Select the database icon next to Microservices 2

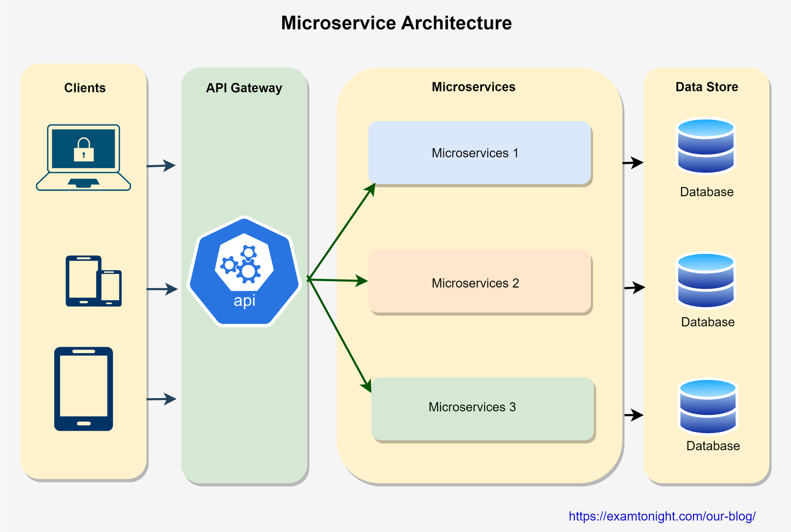click(706, 281)
